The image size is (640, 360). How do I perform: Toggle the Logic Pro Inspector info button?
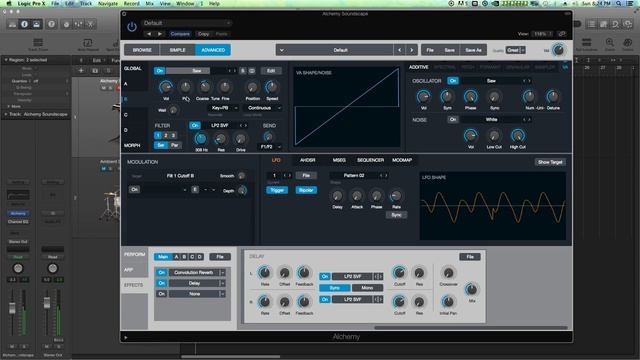click(x=24, y=24)
